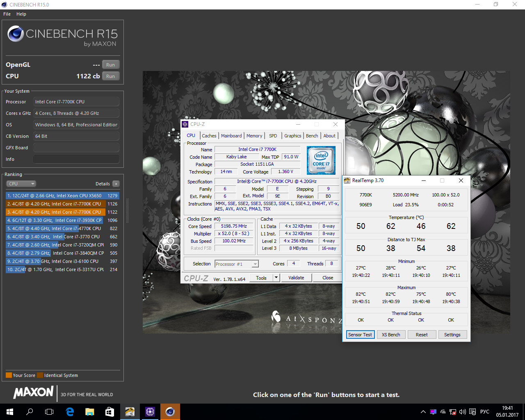525x420 pixels.
Task: Click the РУС language indicator in the tray
Action: (x=485, y=412)
